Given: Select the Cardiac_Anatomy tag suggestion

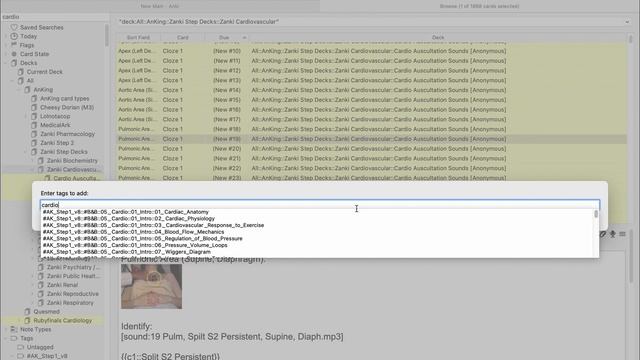Looking at the screenshot, I should click(x=126, y=212).
